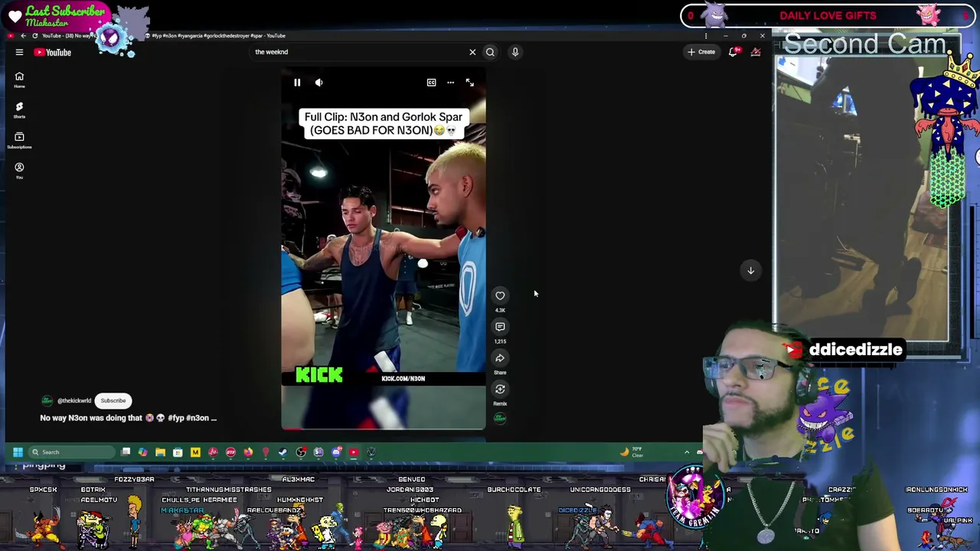Screen dimensions: 980x551
Task: Open Steam from the taskbar
Action: coord(283,452)
